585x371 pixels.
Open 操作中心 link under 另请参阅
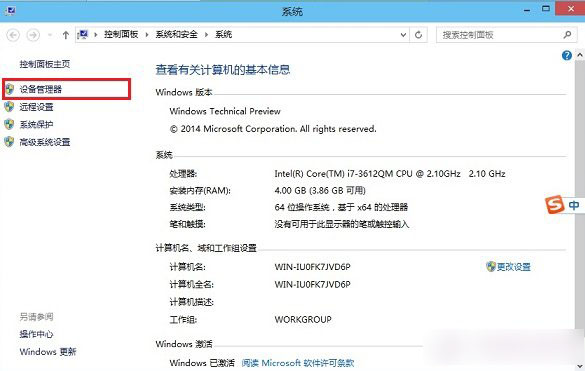click(x=36, y=334)
